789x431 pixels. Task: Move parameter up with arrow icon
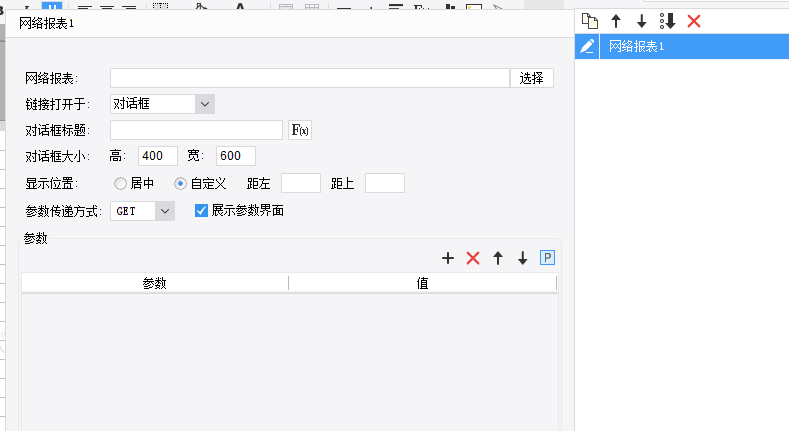click(x=498, y=258)
